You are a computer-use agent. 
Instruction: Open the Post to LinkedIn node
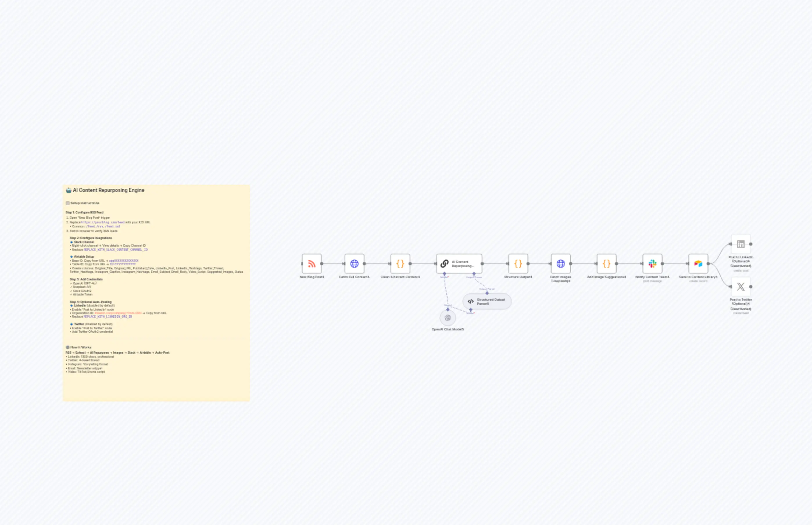pos(741,244)
